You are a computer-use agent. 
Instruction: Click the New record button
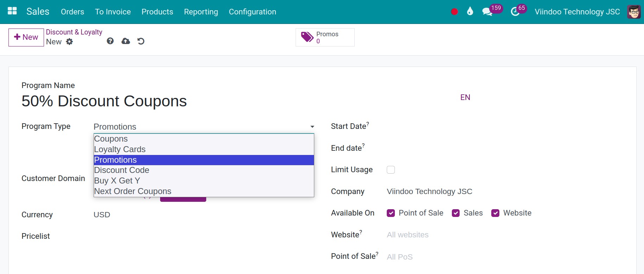pyautogui.click(x=26, y=37)
